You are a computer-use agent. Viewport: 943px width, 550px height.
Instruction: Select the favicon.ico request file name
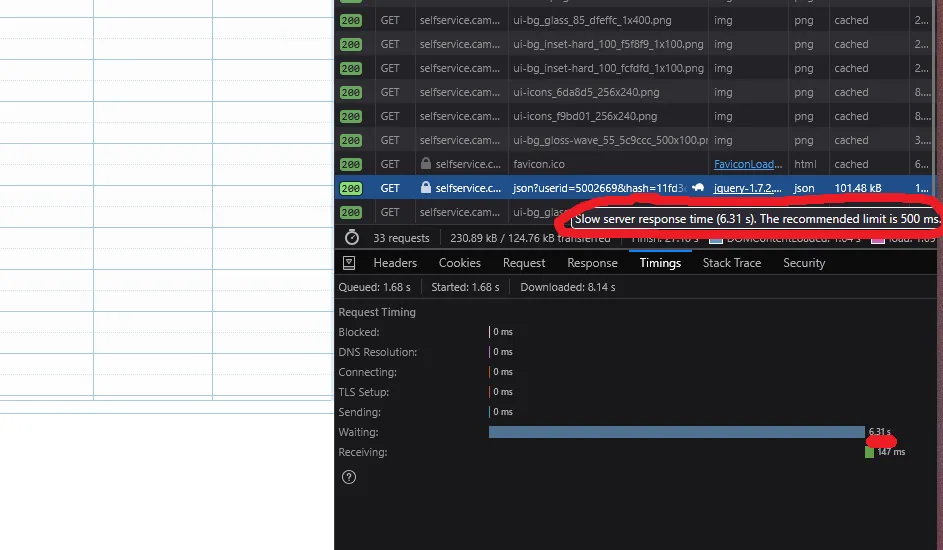point(539,164)
